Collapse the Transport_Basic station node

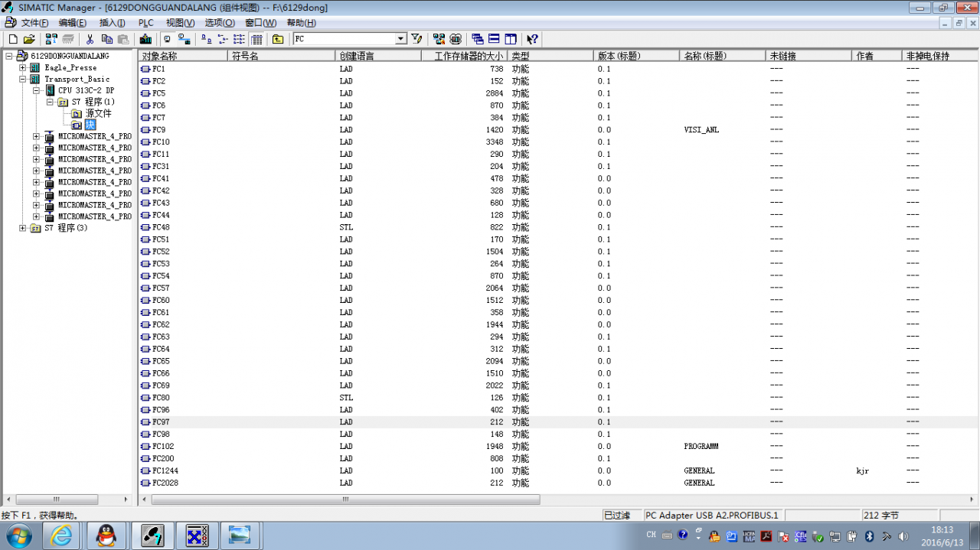click(x=23, y=79)
